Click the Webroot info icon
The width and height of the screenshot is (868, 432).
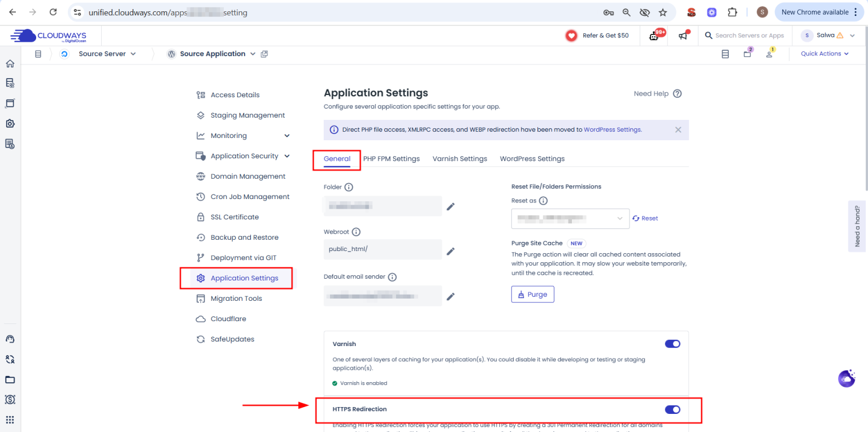tap(356, 232)
